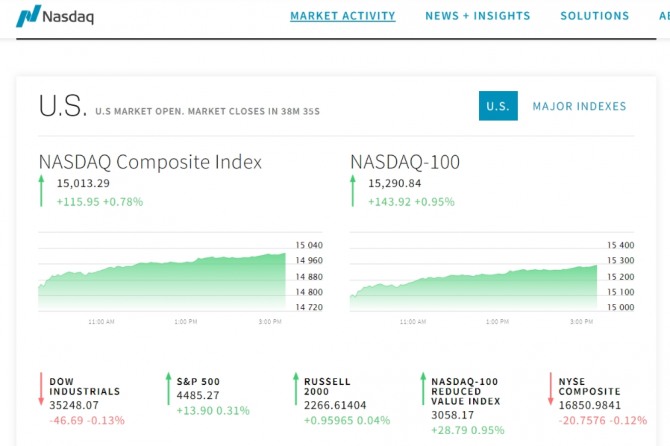
Task: Open the News + Insights menu
Action: pyautogui.click(x=478, y=16)
